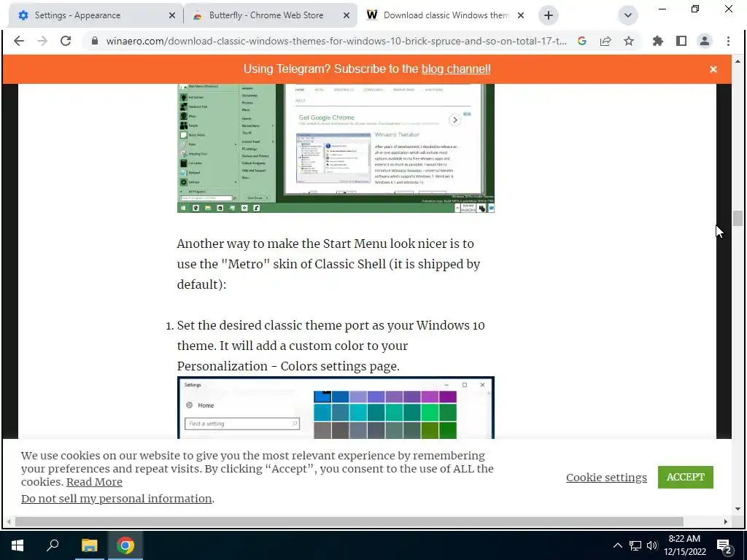Open Google icon in address bar
Viewport: 747px width, 560px height.
pos(581,41)
